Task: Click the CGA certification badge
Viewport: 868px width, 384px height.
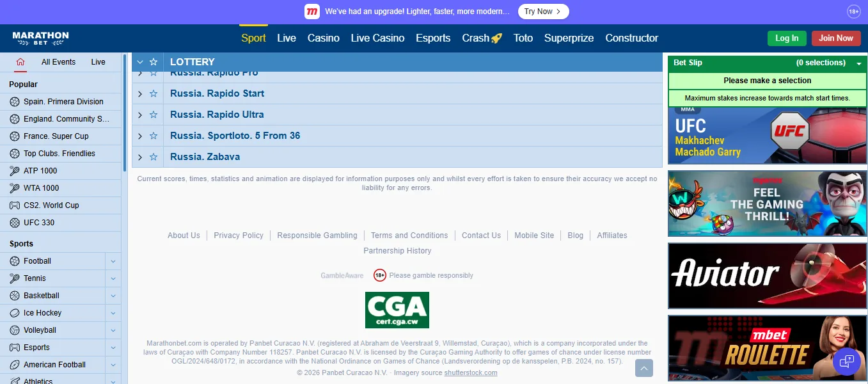Action: [x=397, y=310]
